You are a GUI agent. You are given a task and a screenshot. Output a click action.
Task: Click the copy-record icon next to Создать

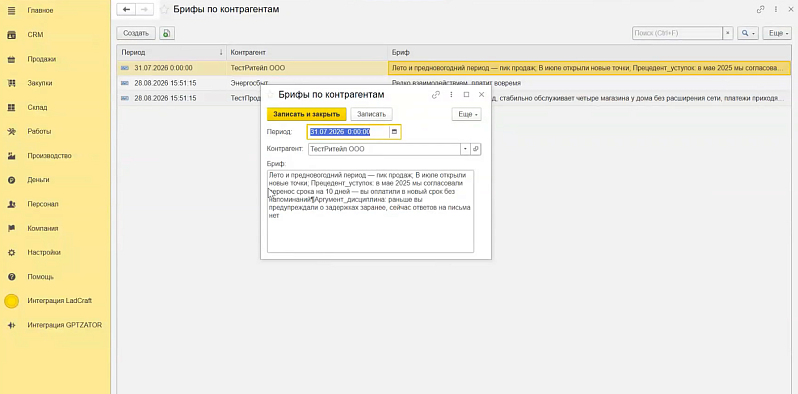point(167,33)
